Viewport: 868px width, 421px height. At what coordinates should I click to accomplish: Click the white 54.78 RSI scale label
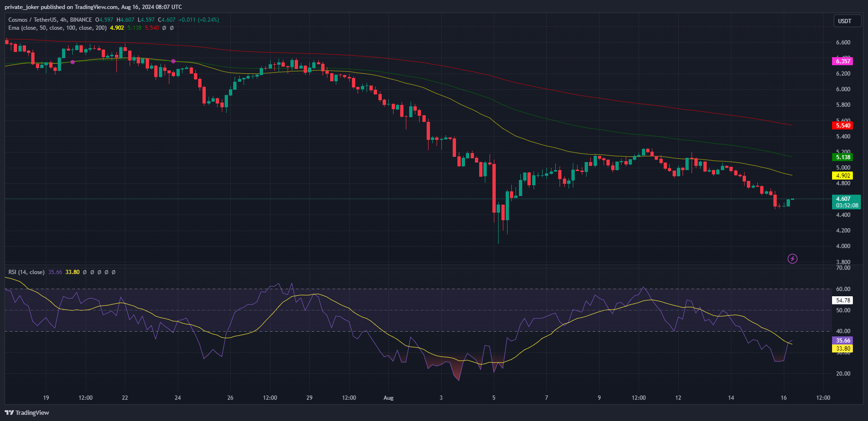(842, 300)
